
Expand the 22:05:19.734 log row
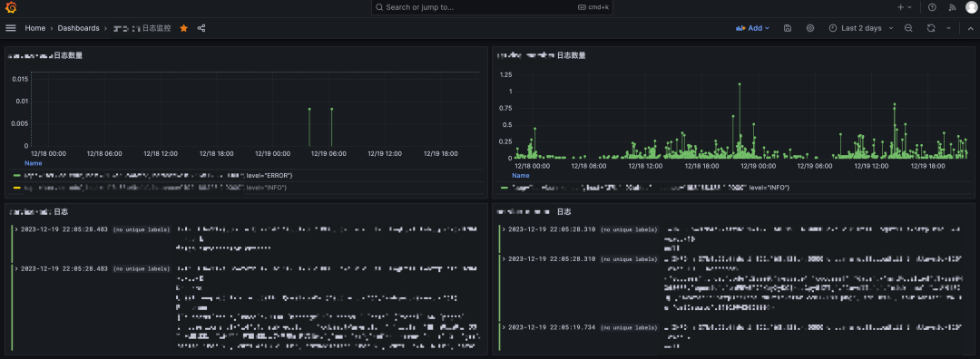[x=503, y=327]
